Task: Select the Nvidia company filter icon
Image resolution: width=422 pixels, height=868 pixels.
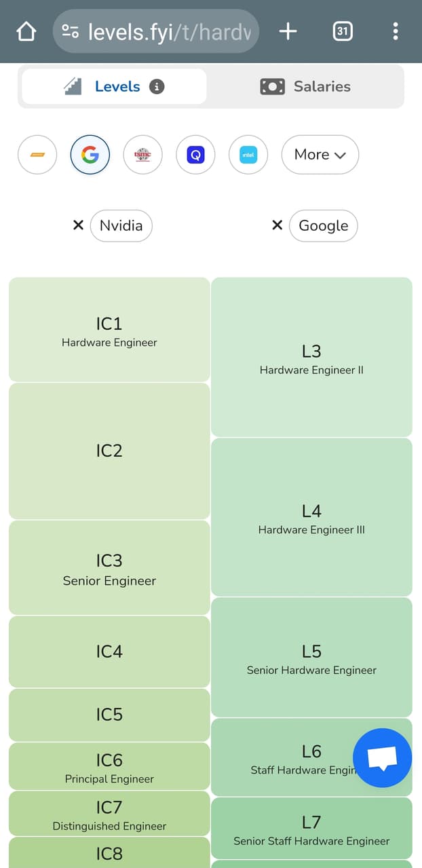Action: (x=37, y=155)
